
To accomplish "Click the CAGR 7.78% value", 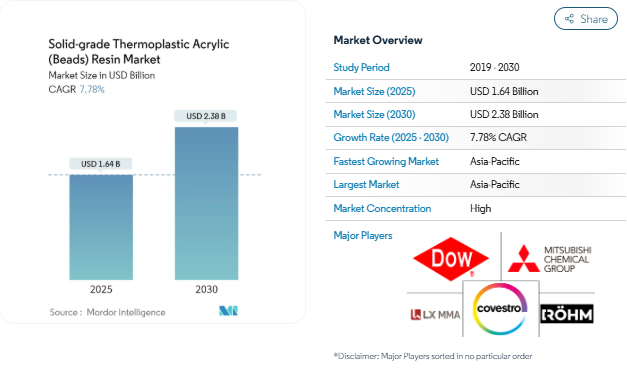I will 92,89.
